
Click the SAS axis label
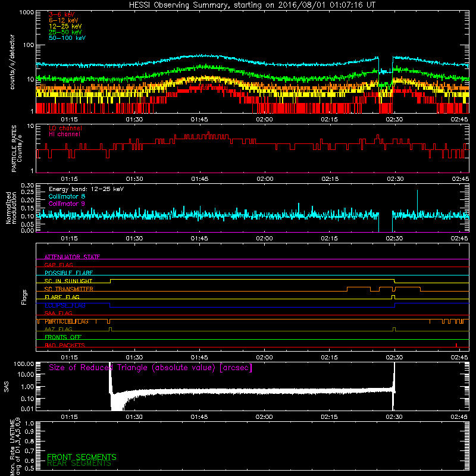tap(6, 387)
